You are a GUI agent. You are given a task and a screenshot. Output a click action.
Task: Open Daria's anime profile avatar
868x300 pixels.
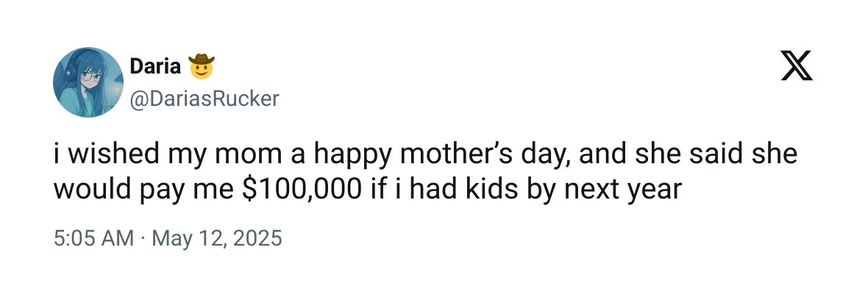[x=88, y=82]
